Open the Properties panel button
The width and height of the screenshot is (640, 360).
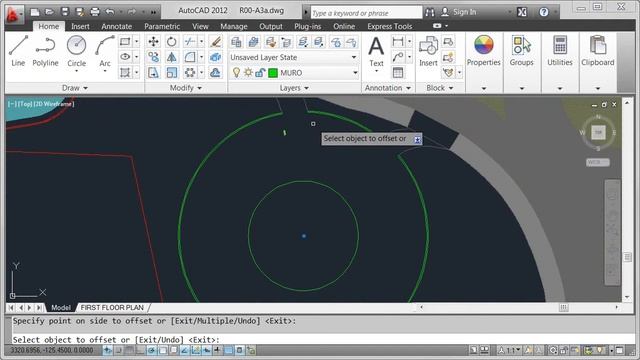pos(483,51)
